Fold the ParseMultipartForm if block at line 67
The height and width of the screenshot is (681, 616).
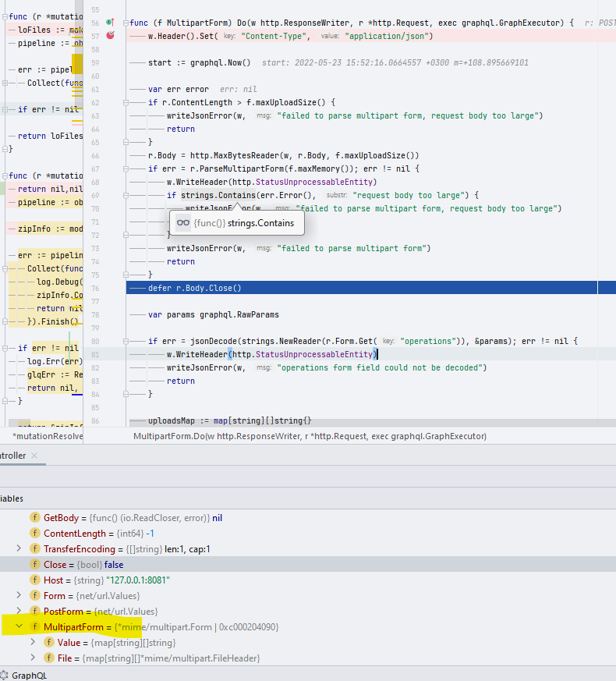[126, 169]
